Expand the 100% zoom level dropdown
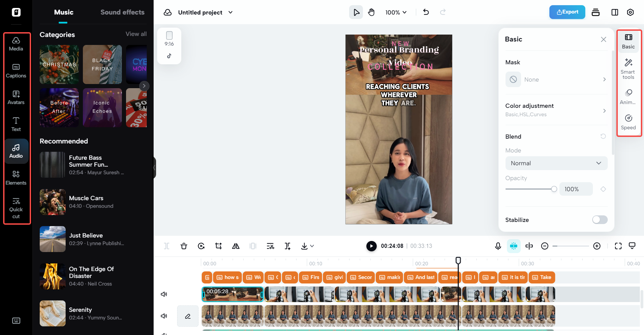 [396, 12]
